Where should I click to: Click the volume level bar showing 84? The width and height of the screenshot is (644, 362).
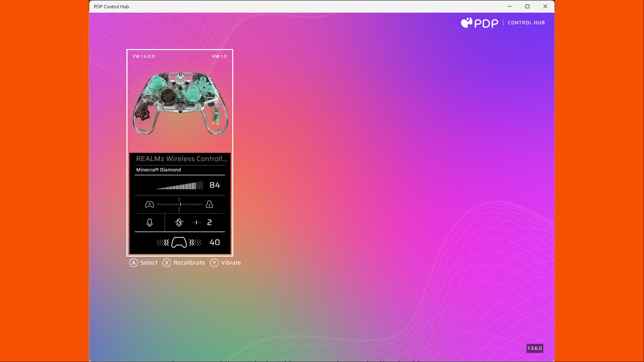point(180,186)
